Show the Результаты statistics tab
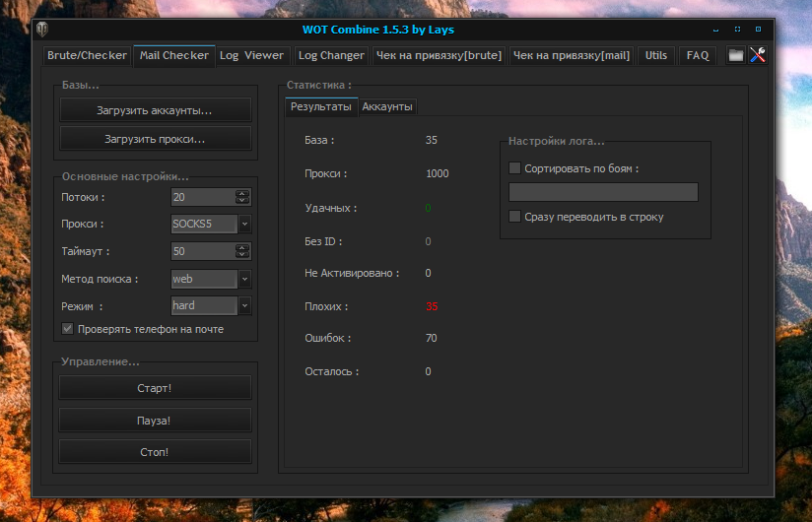The height and width of the screenshot is (522, 812). pyautogui.click(x=321, y=106)
